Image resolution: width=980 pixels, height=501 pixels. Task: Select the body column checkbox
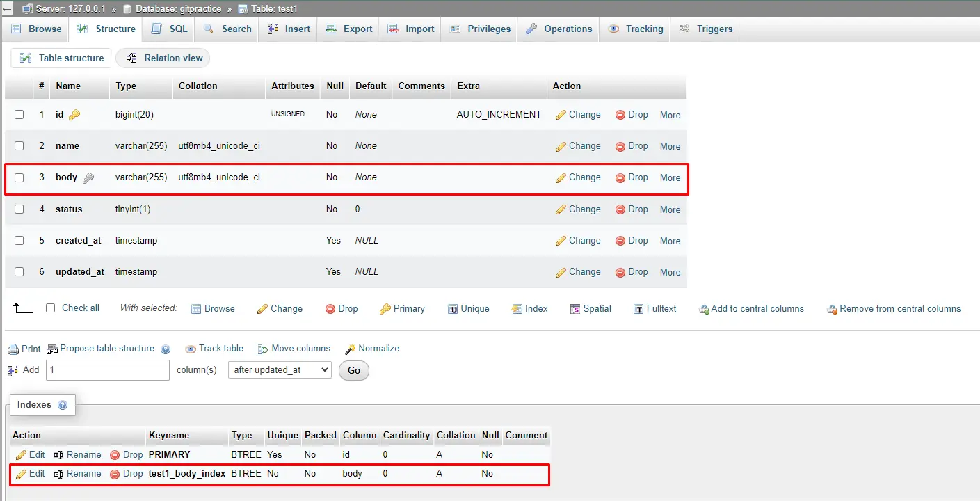click(19, 177)
